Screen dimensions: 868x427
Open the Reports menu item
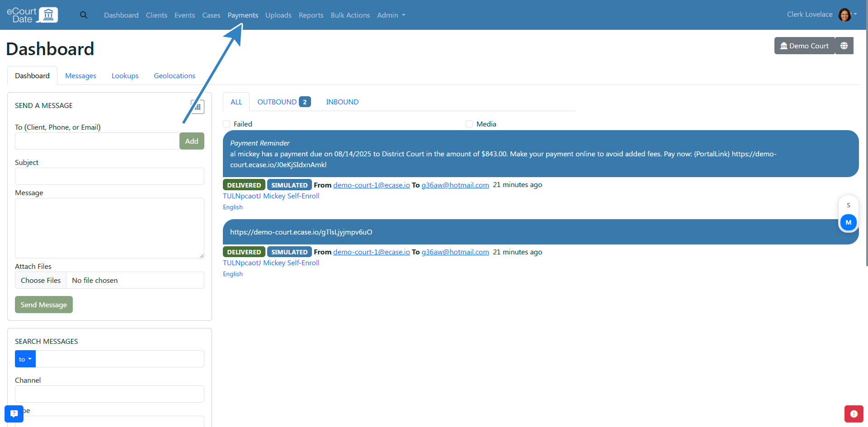(311, 15)
